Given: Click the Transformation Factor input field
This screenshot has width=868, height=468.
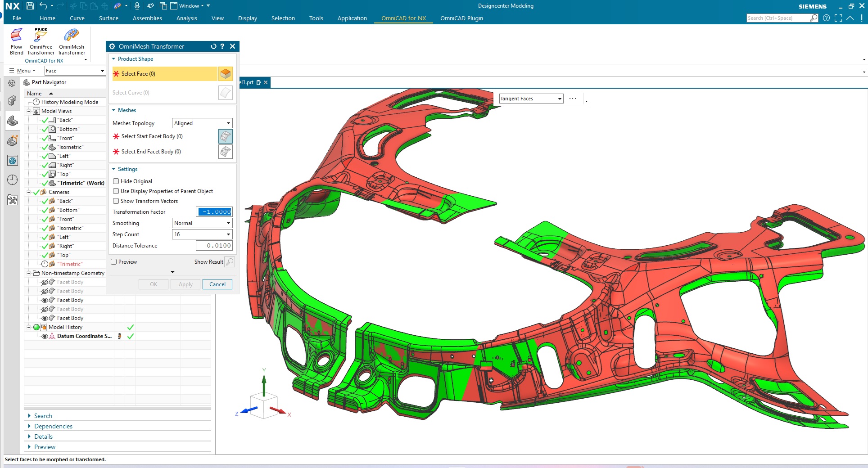Looking at the screenshot, I should click(214, 212).
